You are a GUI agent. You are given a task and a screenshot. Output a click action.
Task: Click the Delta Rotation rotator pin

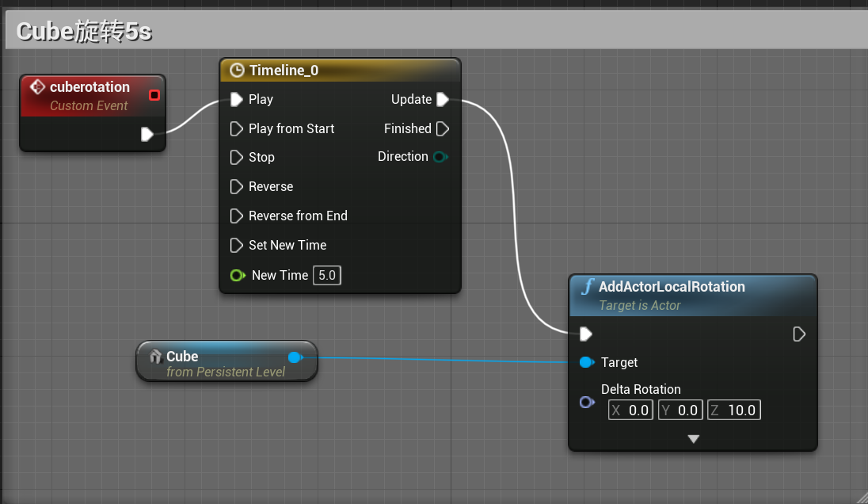(587, 402)
